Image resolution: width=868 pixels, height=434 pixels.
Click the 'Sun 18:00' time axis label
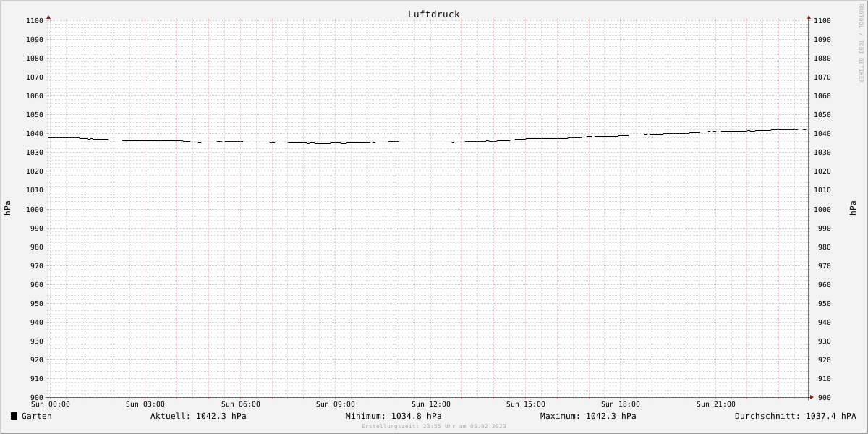[x=621, y=404]
